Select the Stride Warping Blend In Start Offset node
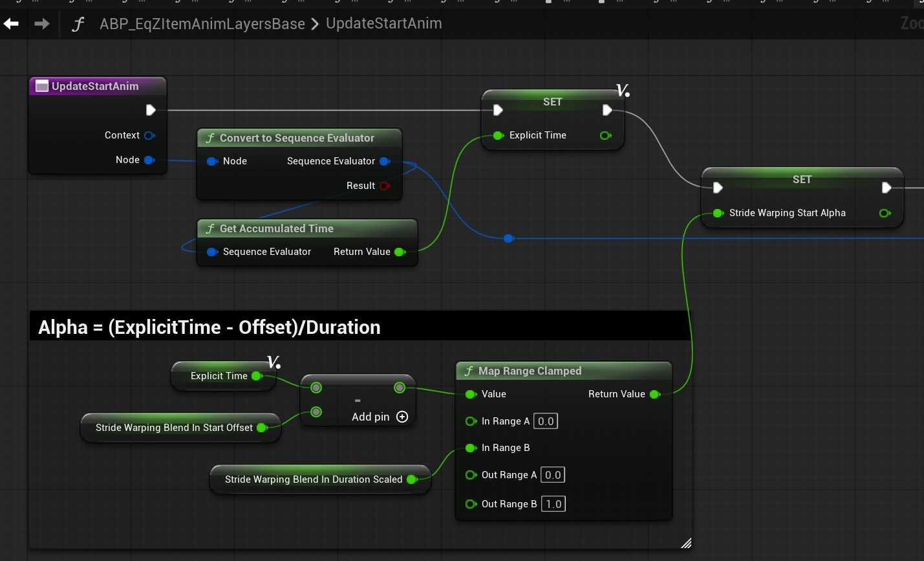This screenshot has height=561, width=924. click(x=173, y=428)
